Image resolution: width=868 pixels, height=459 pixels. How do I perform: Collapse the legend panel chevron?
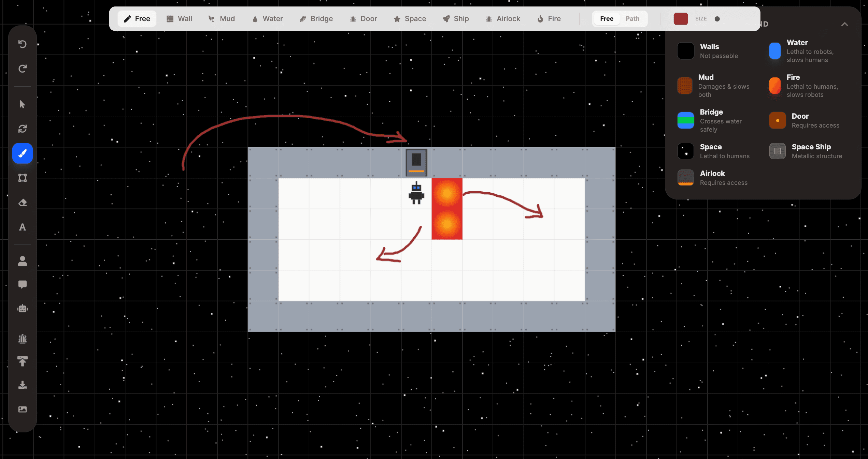click(844, 24)
